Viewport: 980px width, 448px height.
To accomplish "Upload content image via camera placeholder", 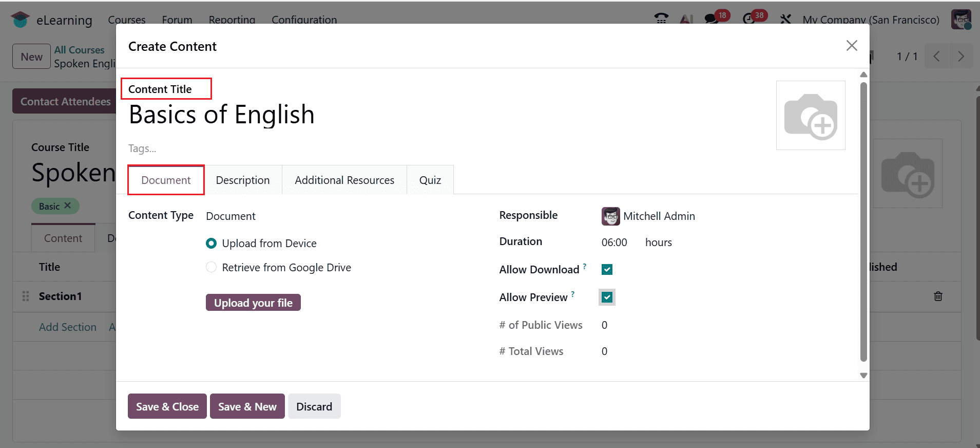I will click(x=811, y=115).
